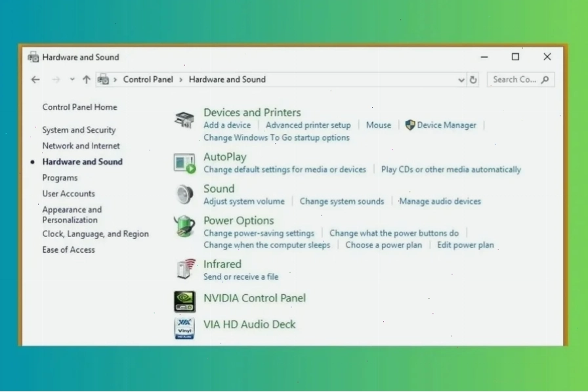Image resolution: width=588 pixels, height=392 pixels.
Task: Click the search magnifier icon
Action: [545, 79]
